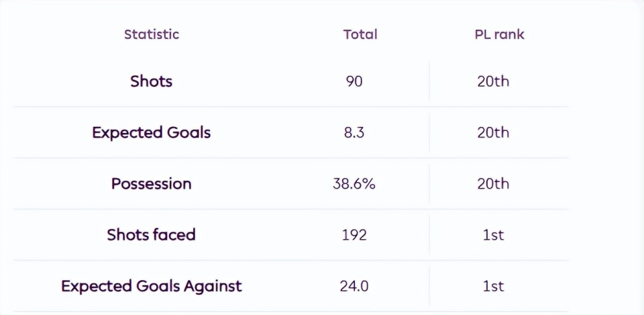Click the PL rank column header
The height and width of the screenshot is (315, 644).
499,34
